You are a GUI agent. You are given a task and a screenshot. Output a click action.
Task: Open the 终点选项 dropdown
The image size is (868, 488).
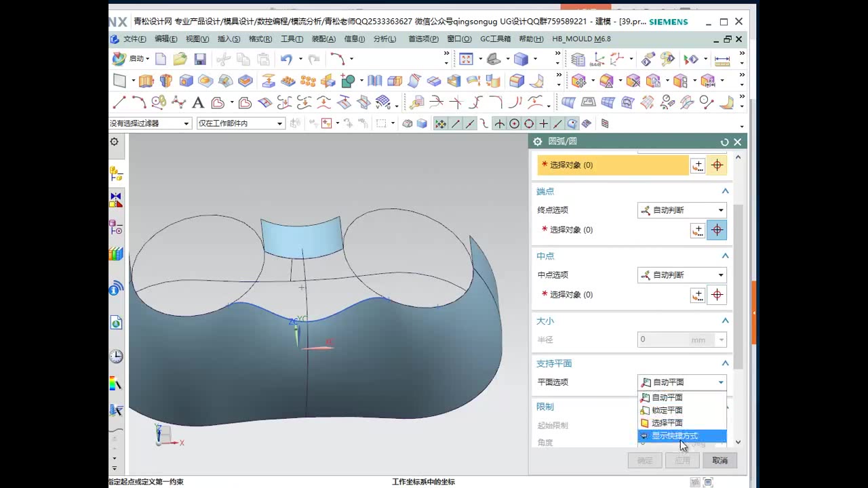(682, 210)
